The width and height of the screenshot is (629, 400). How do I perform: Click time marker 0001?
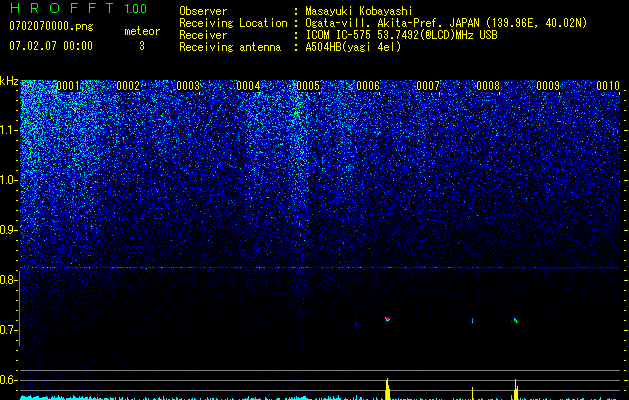coord(68,86)
